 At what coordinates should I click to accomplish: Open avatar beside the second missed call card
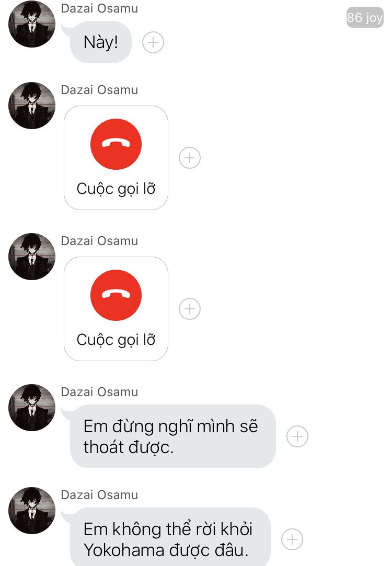click(x=32, y=256)
